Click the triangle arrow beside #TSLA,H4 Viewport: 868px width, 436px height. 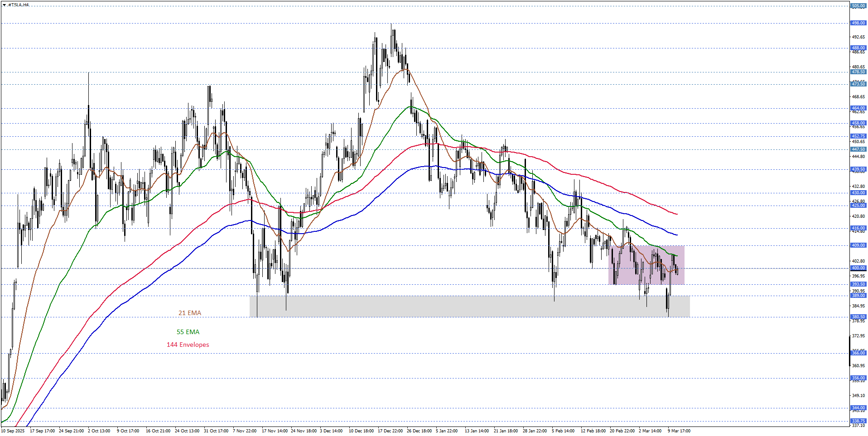pyautogui.click(x=4, y=5)
